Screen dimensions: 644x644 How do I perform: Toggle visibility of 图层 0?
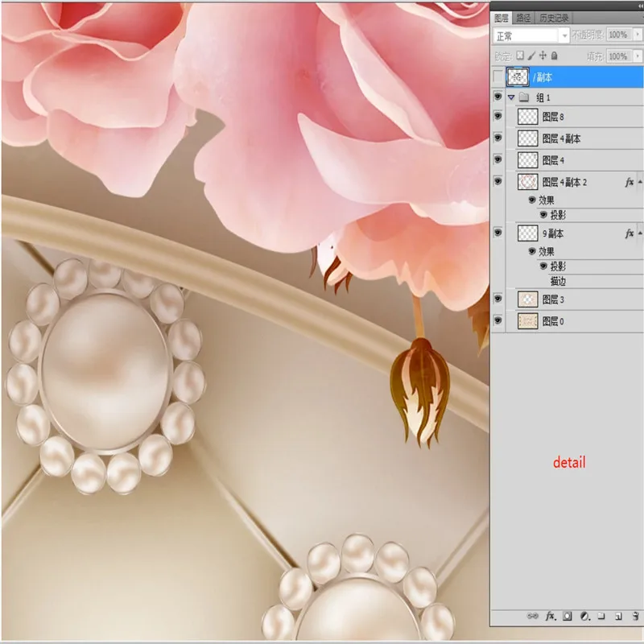coord(498,320)
